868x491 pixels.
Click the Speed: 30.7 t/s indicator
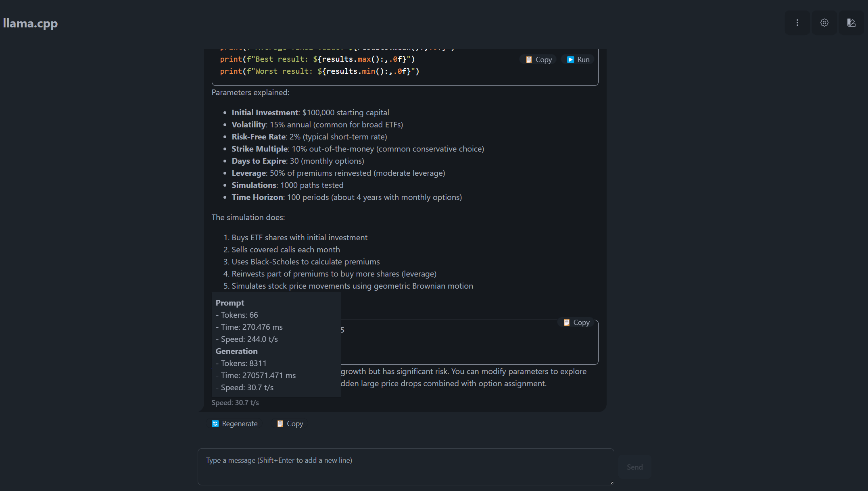tap(235, 402)
